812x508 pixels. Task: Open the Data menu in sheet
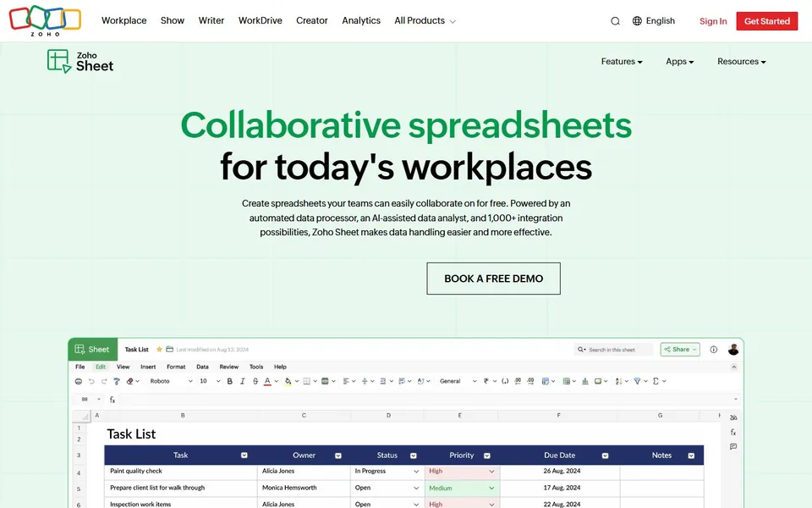coord(202,367)
